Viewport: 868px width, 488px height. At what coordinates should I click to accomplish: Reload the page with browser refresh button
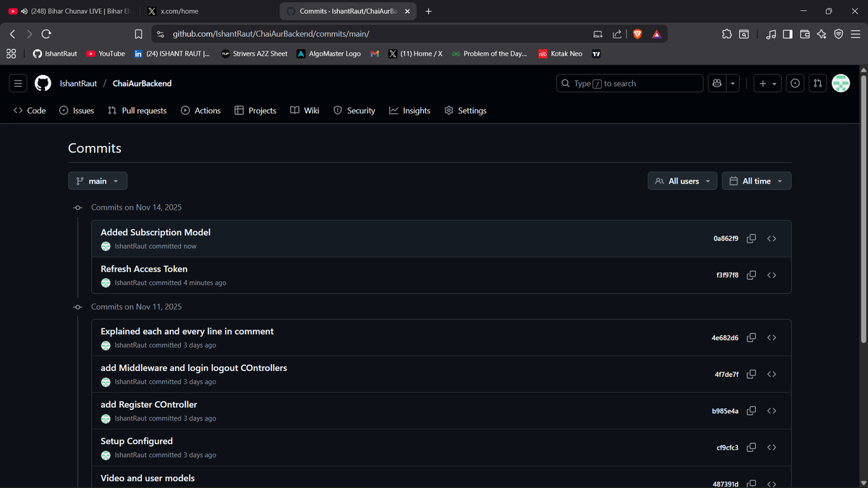coord(46,34)
